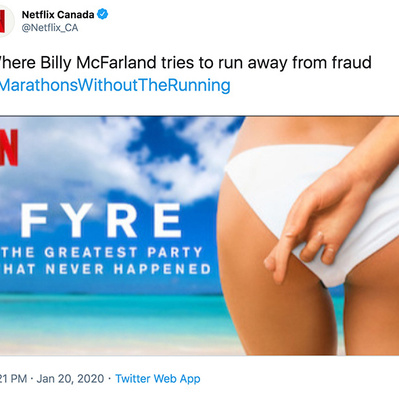399x399 pixels.
Task: Click the Twitter Web App source link
Action: (x=158, y=379)
